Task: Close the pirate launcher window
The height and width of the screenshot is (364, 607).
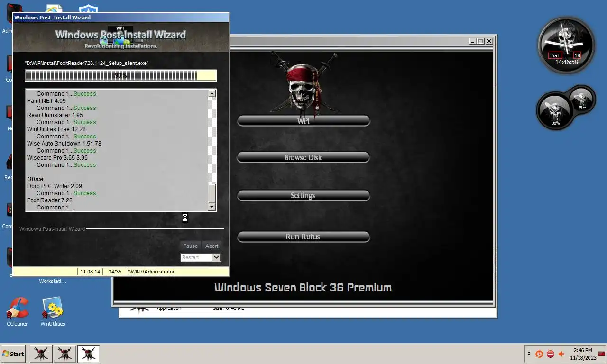Action: point(489,41)
